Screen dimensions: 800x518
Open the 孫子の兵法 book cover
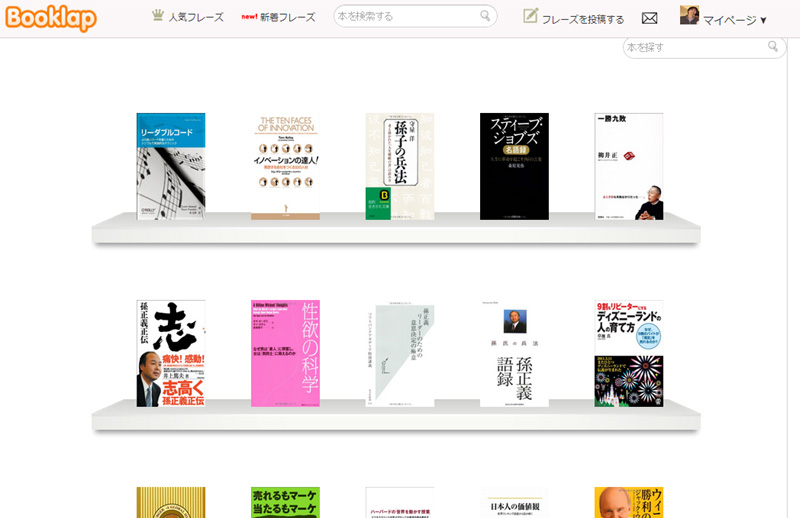(399, 166)
